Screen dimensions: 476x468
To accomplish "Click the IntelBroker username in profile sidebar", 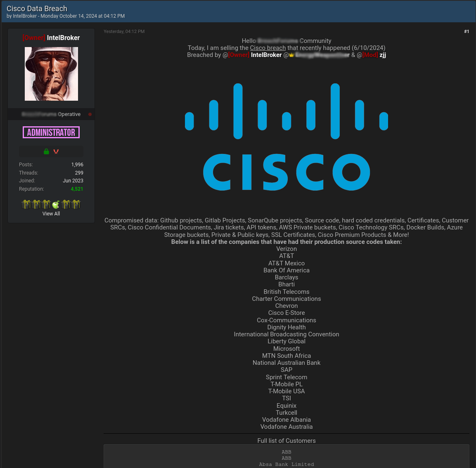I will [x=63, y=38].
